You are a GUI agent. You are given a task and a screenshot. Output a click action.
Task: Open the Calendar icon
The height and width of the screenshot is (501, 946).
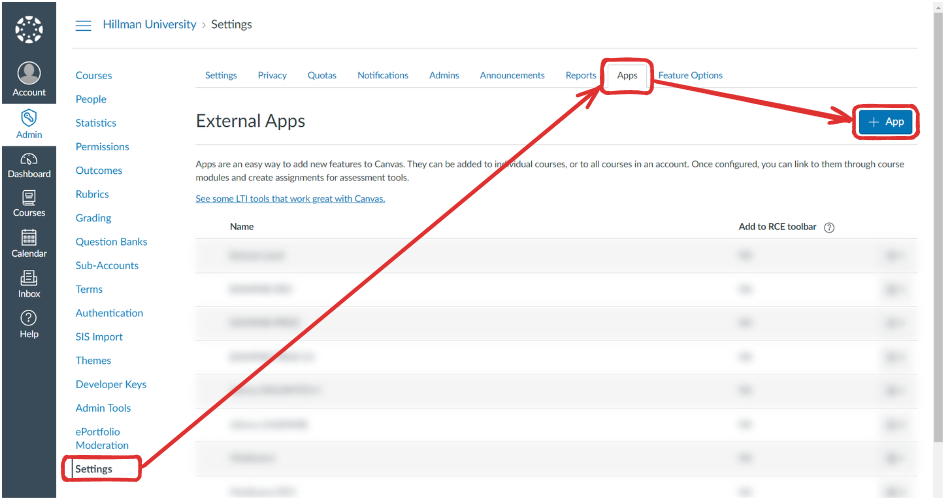(29, 238)
